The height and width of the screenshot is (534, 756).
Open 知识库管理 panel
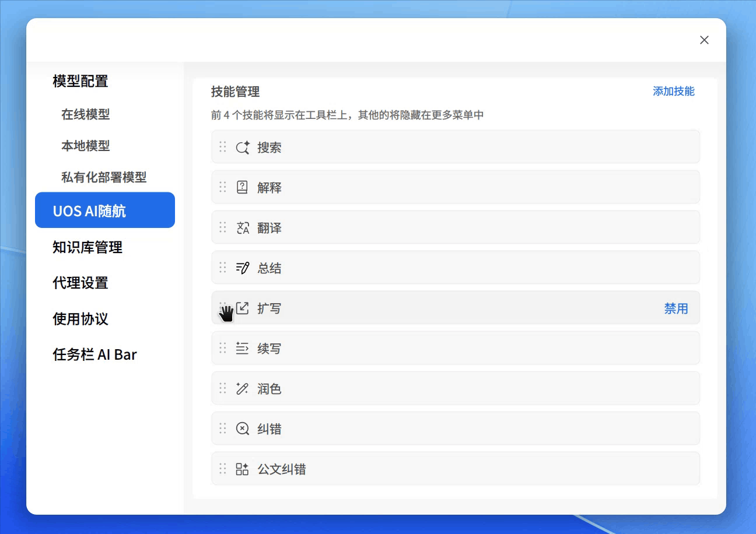click(x=86, y=247)
